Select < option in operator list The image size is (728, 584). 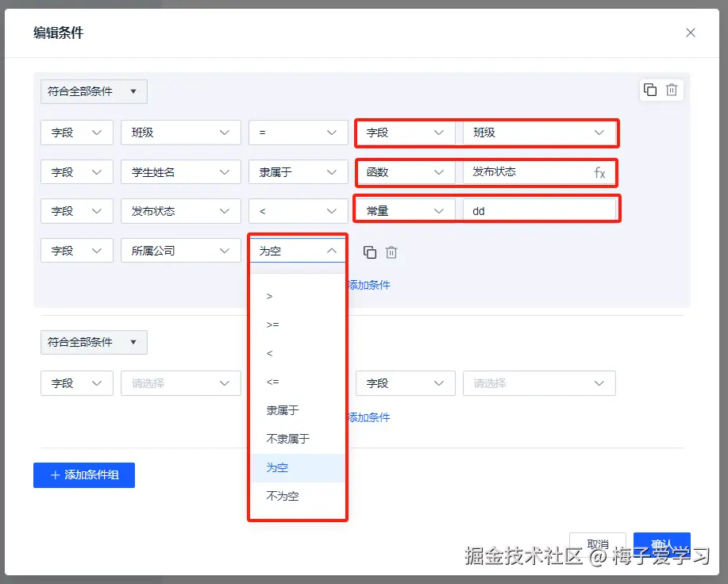click(298, 353)
